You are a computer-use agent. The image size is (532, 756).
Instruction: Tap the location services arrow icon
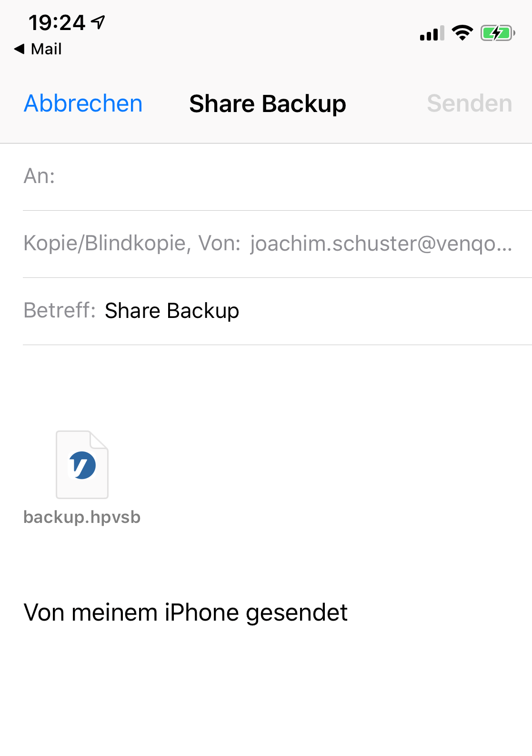[99, 22]
